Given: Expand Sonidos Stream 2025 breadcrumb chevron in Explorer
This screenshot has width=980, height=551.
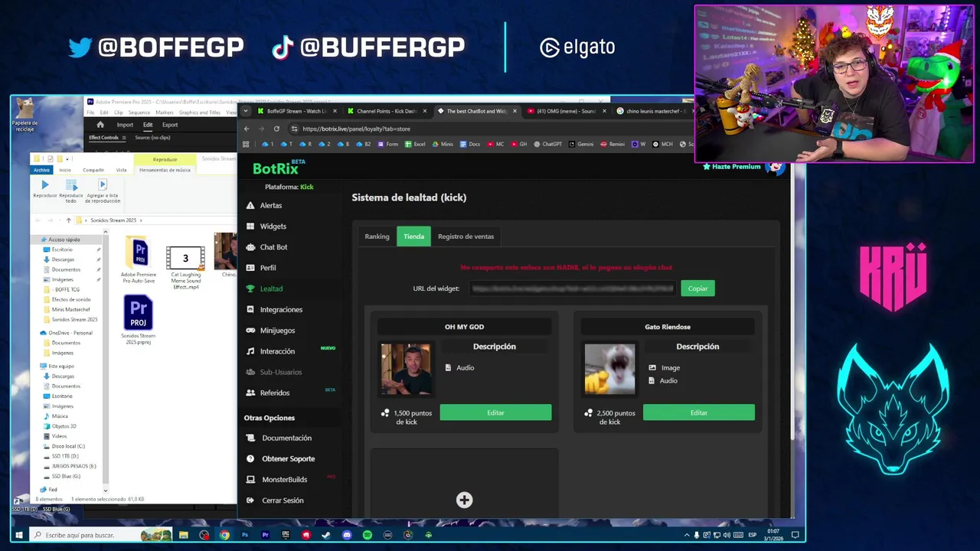Looking at the screenshot, I should point(140,220).
